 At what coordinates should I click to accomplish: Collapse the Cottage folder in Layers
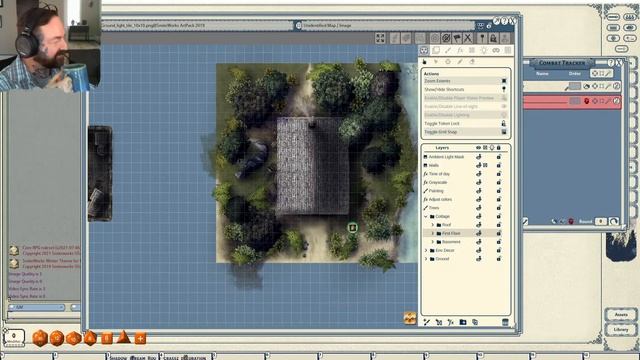[x=426, y=216]
